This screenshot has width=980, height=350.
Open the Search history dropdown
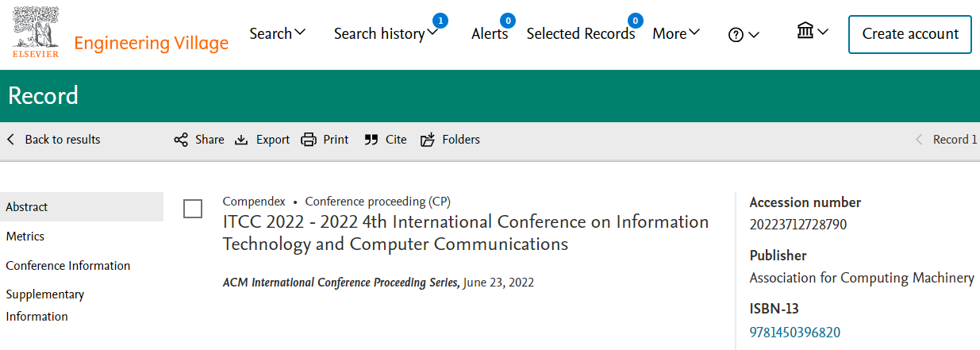[386, 33]
